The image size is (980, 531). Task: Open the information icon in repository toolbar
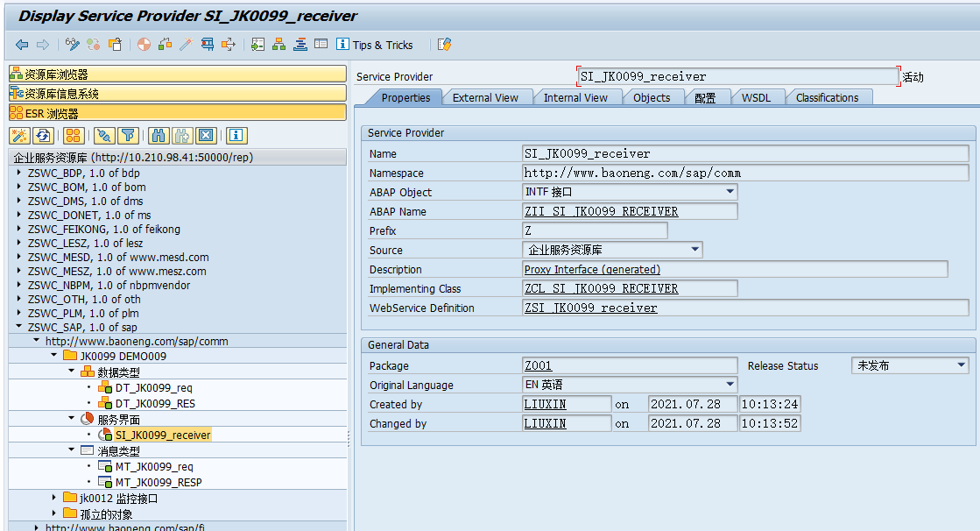click(x=235, y=136)
